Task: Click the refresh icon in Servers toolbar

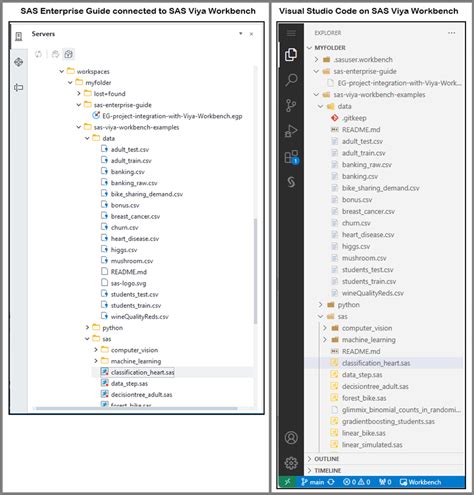Action: coord(38,54)
